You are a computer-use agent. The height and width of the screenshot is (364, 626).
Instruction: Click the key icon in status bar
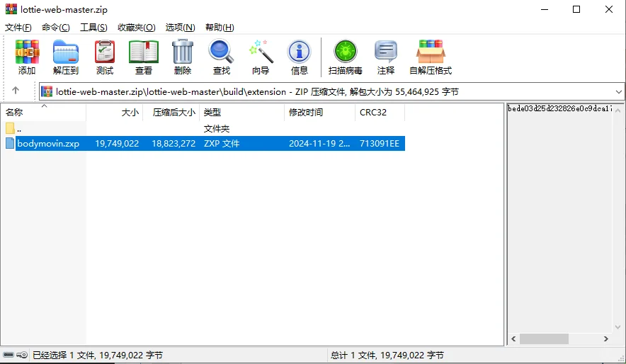coord(23,355)
